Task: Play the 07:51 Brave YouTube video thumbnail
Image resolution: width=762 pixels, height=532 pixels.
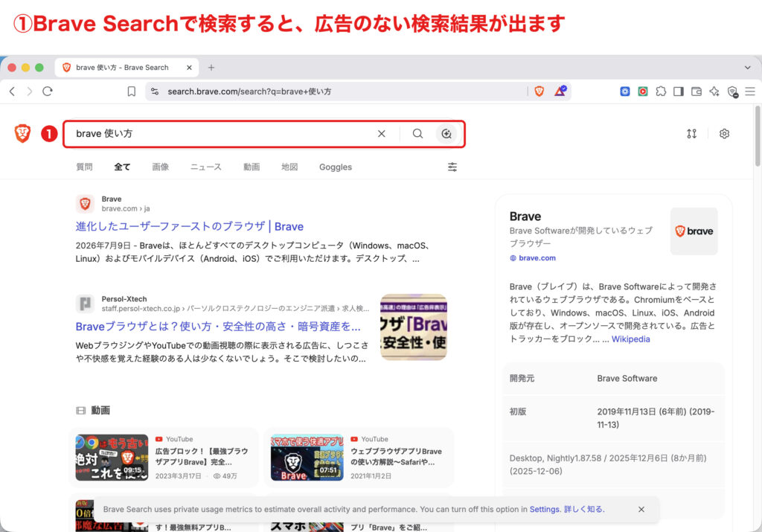Action: tap(307, 457)
